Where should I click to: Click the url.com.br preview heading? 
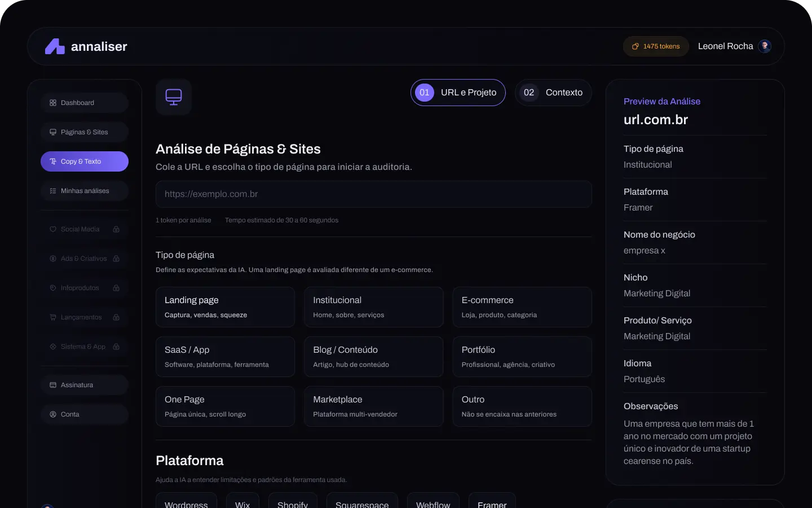point(656,120)
